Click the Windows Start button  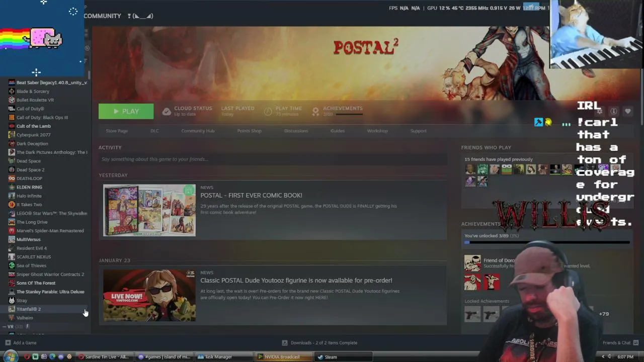click(x=10, y=356)
